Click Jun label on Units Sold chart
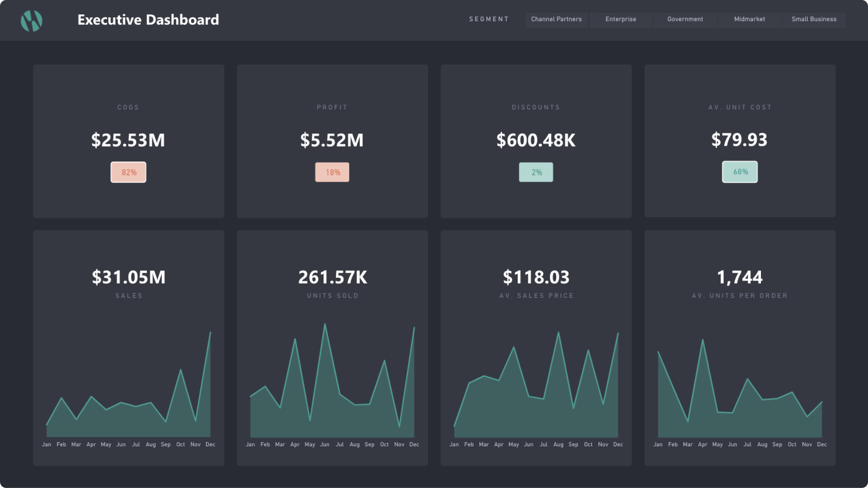868x488 pixels. click(324, 444)
